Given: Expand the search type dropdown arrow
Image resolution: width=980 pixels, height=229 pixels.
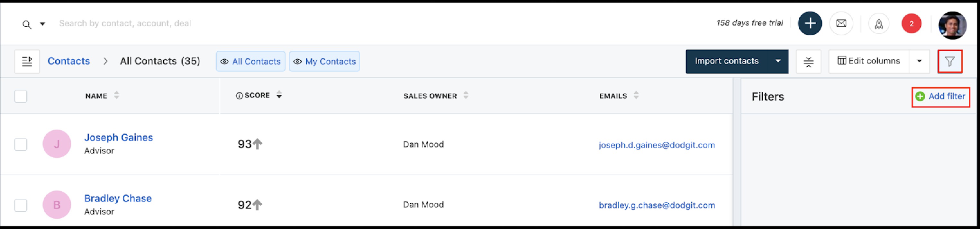Looking at the screenshot, I should [x=43, y=24].
